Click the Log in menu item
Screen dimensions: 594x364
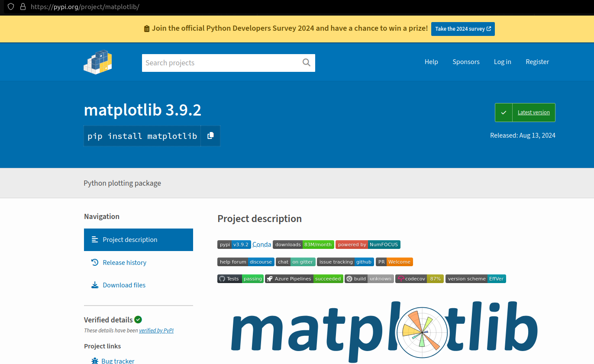pos(502,62)
